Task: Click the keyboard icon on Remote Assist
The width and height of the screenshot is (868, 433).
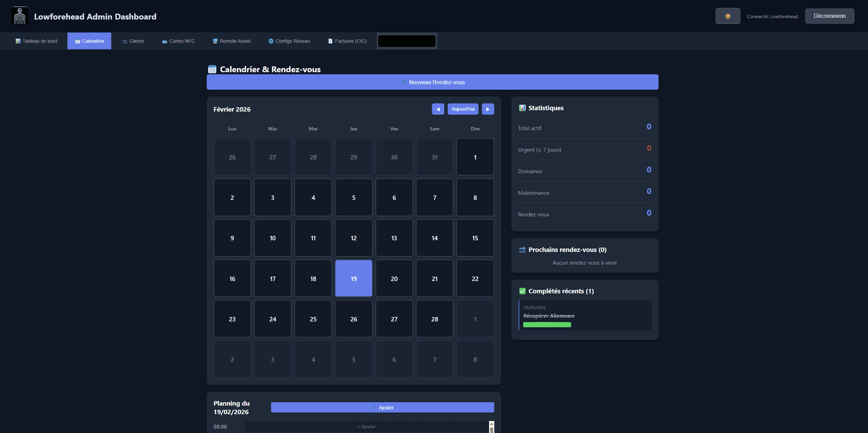Action: [x=215, y=41]
